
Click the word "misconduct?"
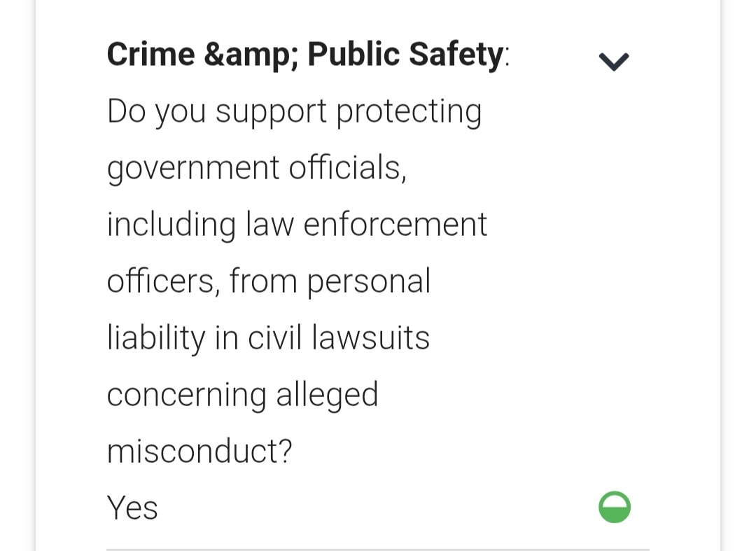[x=199, y=451]
